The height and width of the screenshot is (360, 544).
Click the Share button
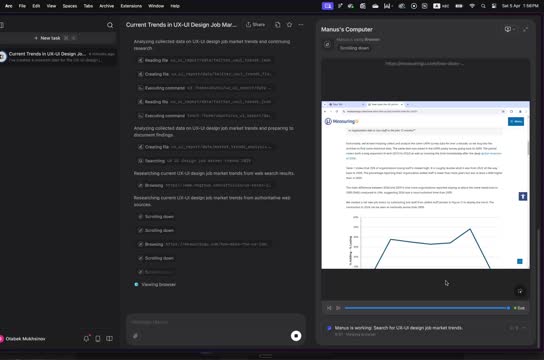coord(255,25)
